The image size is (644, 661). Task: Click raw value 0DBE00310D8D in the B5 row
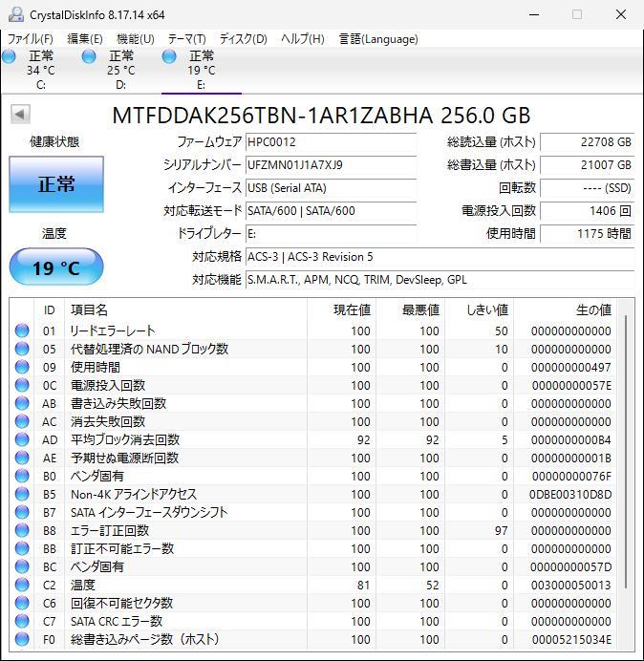pyautogui.click(x=570, y=494)
